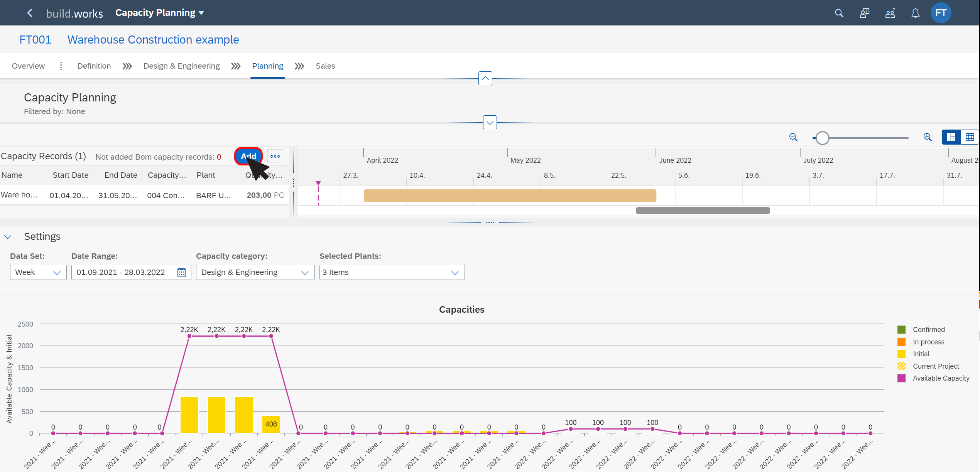
Task: Zoom out the Gantt timeline with the magnifier
Action: tap(793, 137)
